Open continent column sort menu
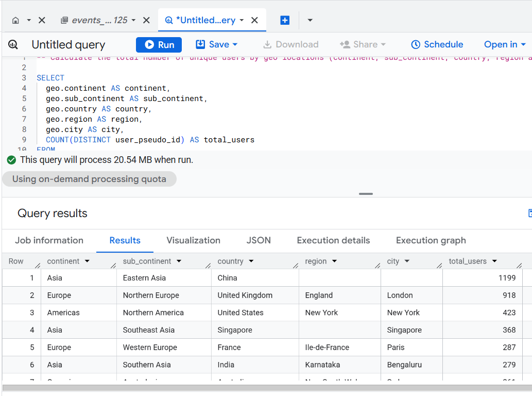Viewport: 532px width, 396px height. coord(87,261)
